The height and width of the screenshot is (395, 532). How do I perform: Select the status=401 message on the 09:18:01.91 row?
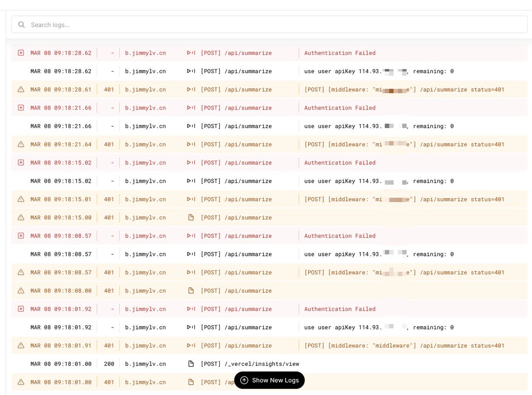(404, 346)
